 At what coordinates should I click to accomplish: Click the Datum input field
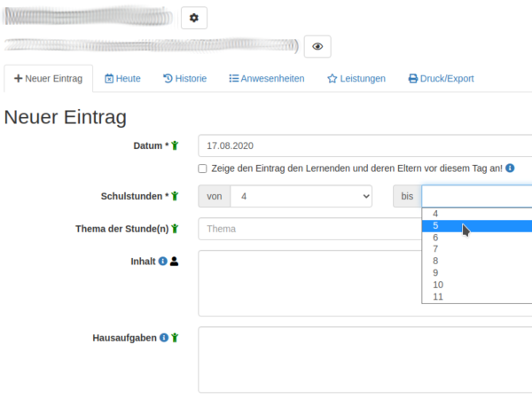364,145
